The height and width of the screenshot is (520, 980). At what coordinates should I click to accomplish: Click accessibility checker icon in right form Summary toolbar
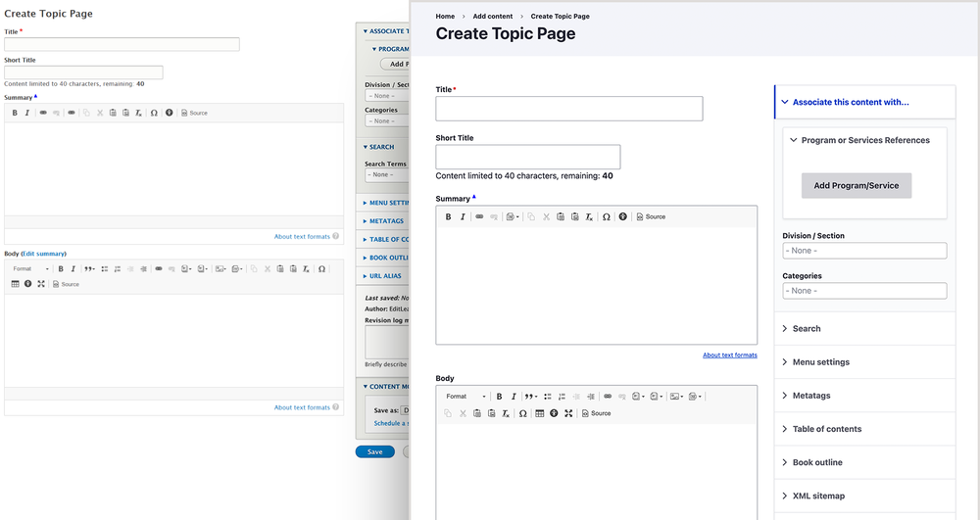click(622, 216)
